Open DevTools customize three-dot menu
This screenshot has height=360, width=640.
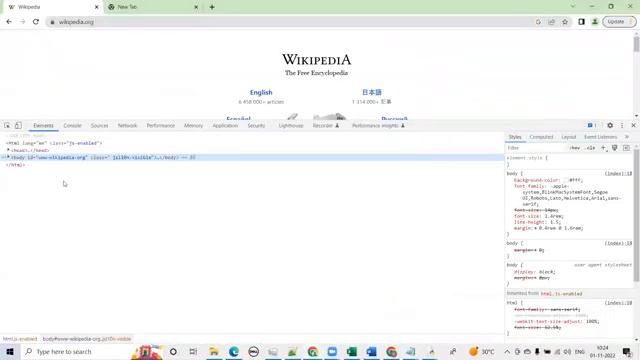pos(622,125)
